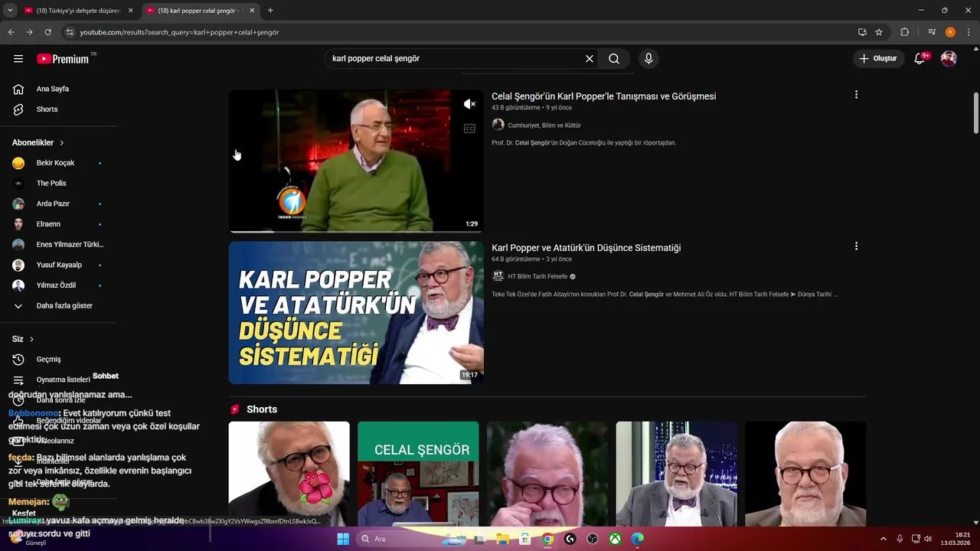This screenshot has height=551, width=980.
Task: Open options menu for Karl Popper'le Tanışması video
Action: [856, 95]
